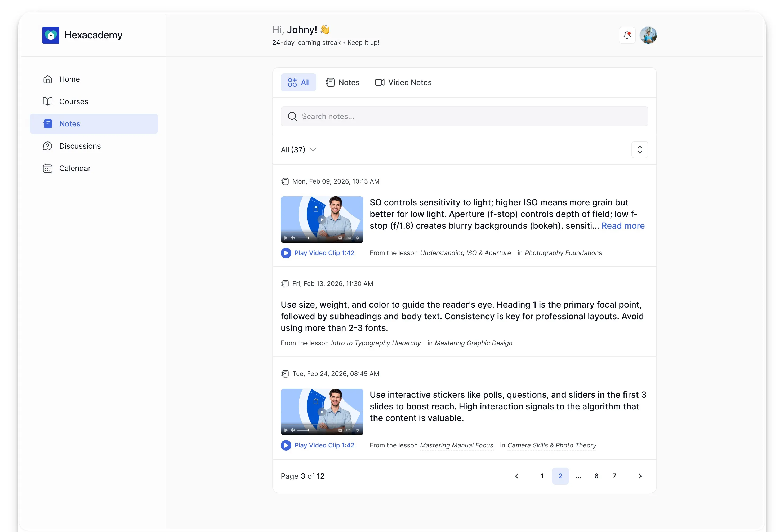The image size is (784, 532).
Task: Click the interactive stickers note text
Action: [x=508, y=406]
